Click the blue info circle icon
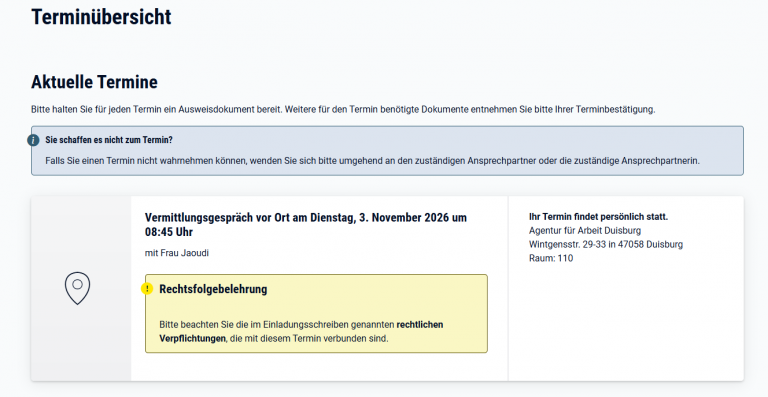Screen dimensions: 768x397 coord(33,140)
